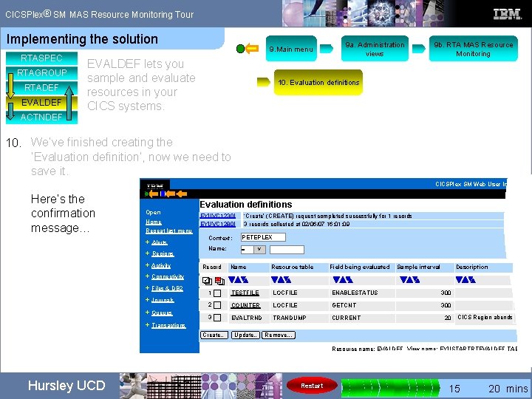Screen dimensions: 532x399
Task: Expand the Queues menu plus sign
Action: [x=147, y=312]
